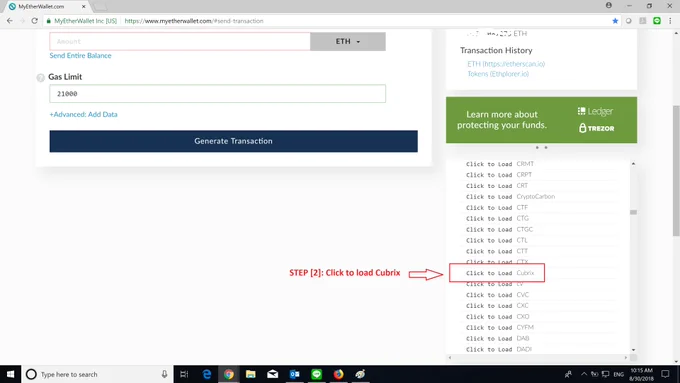Click the Generate Transaction button

click(x=233, y=141)
